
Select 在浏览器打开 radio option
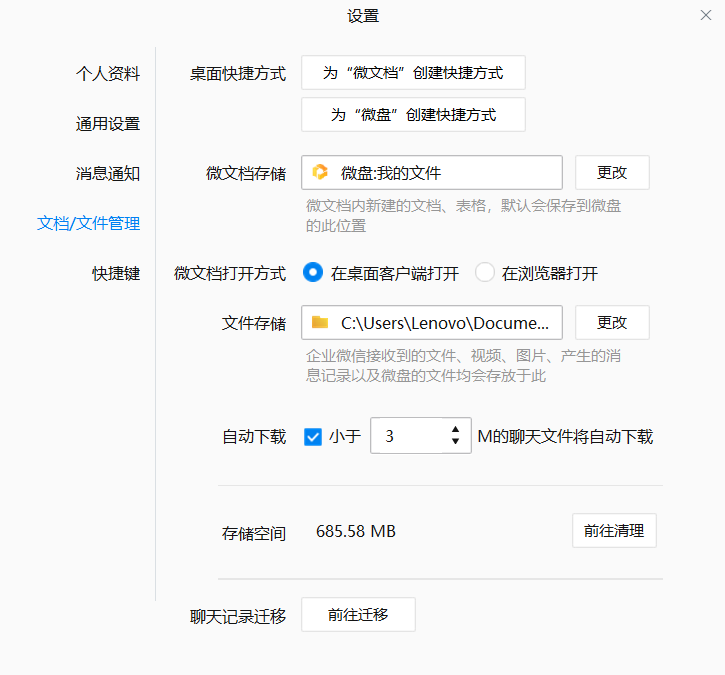tap(485, 272)
